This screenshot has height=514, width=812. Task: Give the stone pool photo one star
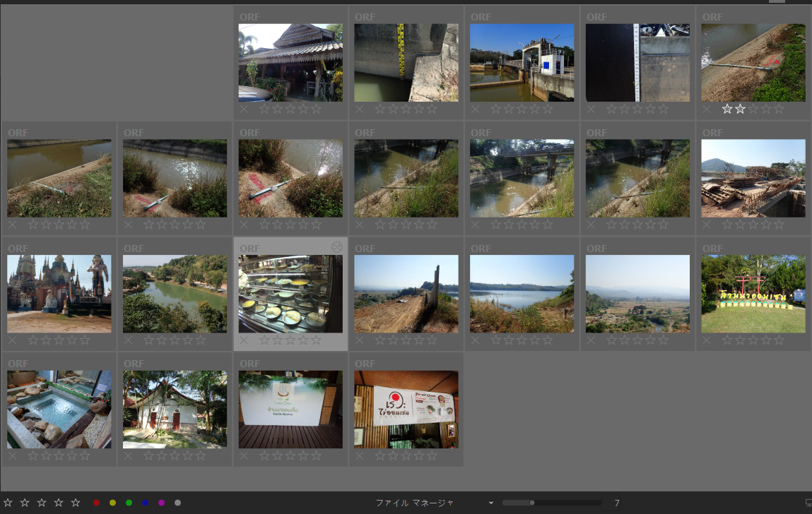tap(33, 456)
